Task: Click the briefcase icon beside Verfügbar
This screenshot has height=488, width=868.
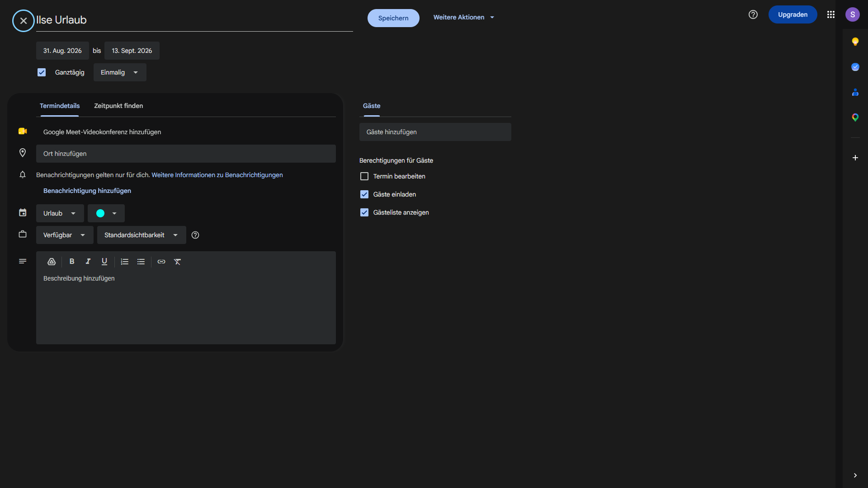Action: point(23,234)
